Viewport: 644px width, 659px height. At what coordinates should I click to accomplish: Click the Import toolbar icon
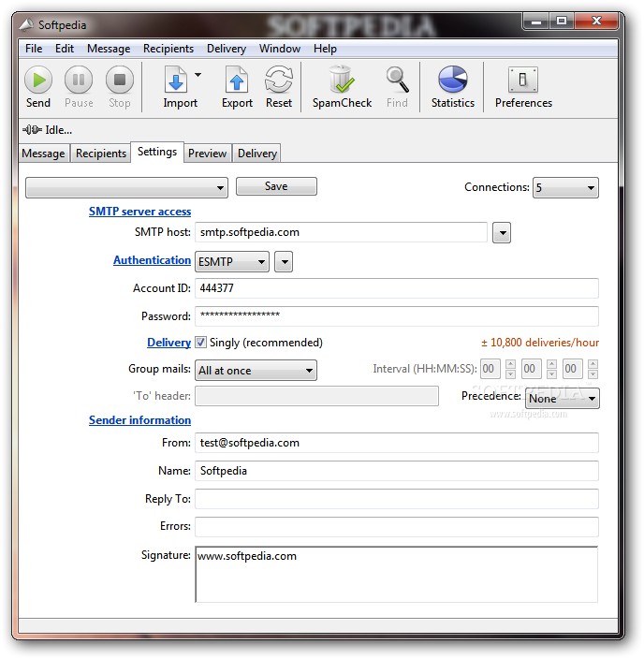(175, 80)
